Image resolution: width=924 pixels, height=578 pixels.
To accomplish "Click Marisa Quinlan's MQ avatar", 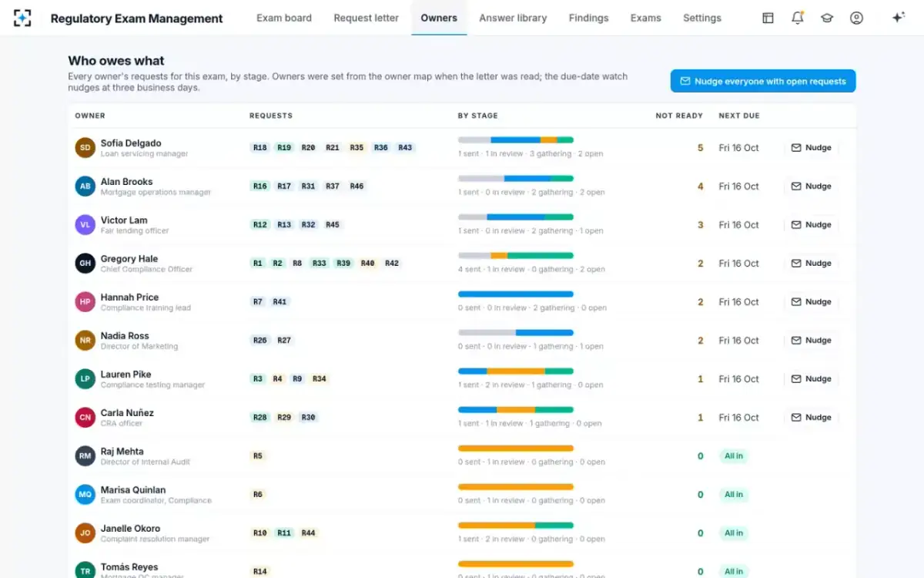I will tap(85, 495).
